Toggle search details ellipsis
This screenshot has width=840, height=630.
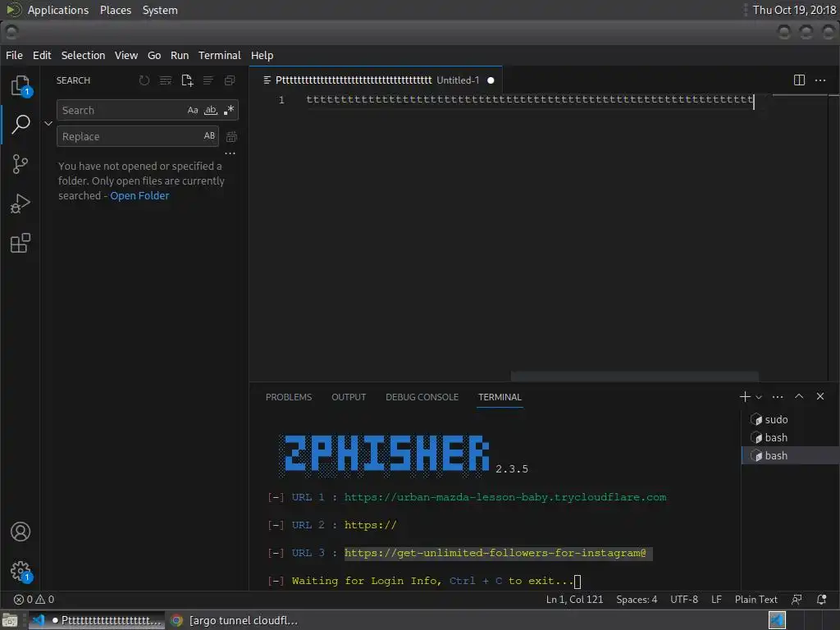[x=230, y=153]
